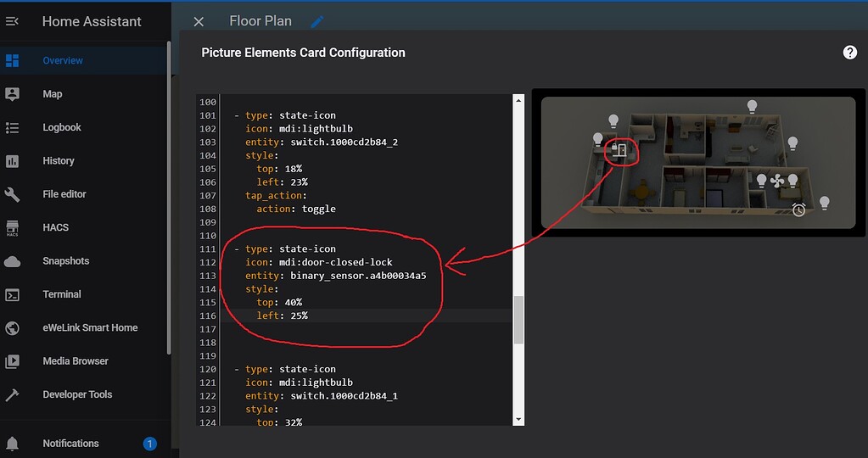Screen dimensions: 868x458
Task: Open the Logbook page
Action: 61,127
